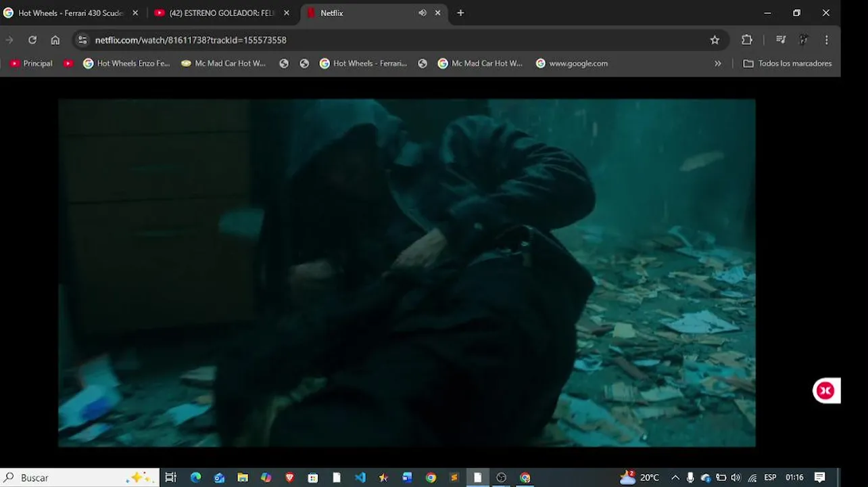
Task: Go to the browser home page
Action: coord(55,40)
